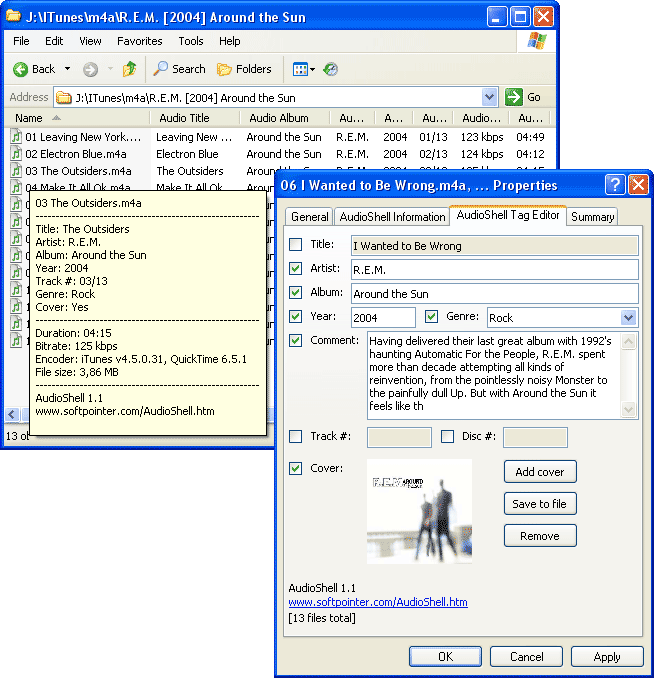The width and height of the screenshot is (654, 678).
Task: Open the Back button history dropdown
Action: (67, 69)
